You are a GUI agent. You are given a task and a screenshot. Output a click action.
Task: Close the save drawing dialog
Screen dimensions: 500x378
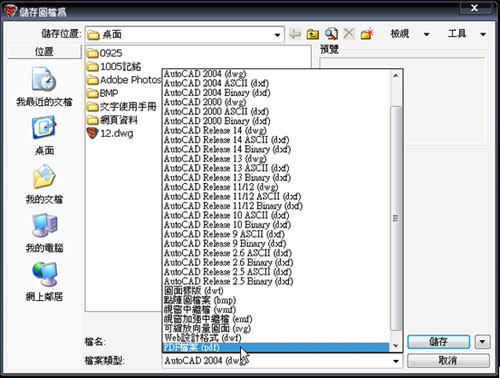pyautogui.click(x=475, y=8)
